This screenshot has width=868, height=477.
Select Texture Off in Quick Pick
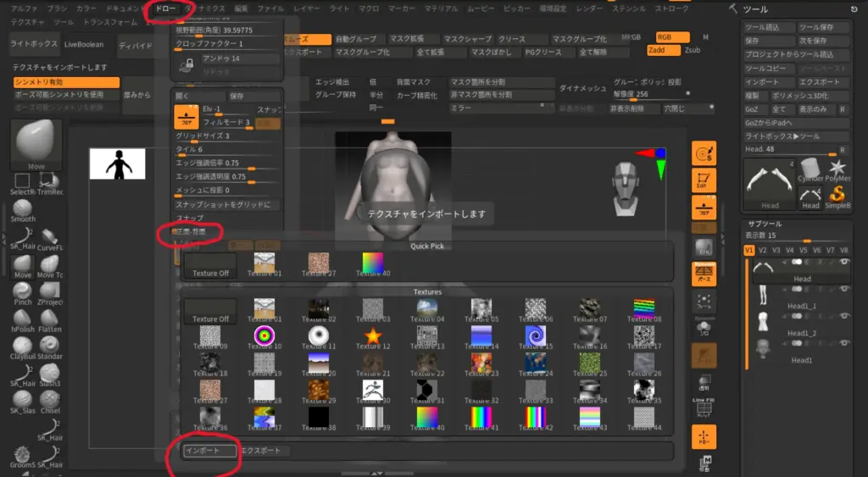[210, 266]
